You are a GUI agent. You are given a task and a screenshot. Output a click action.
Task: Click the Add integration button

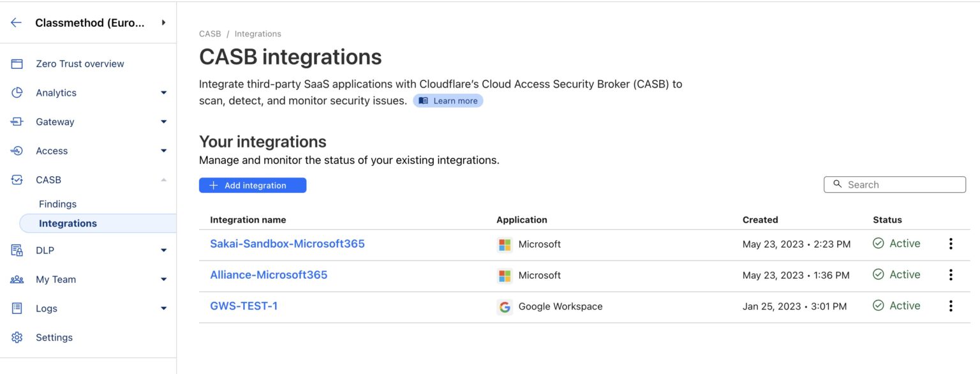coord(253,185)
